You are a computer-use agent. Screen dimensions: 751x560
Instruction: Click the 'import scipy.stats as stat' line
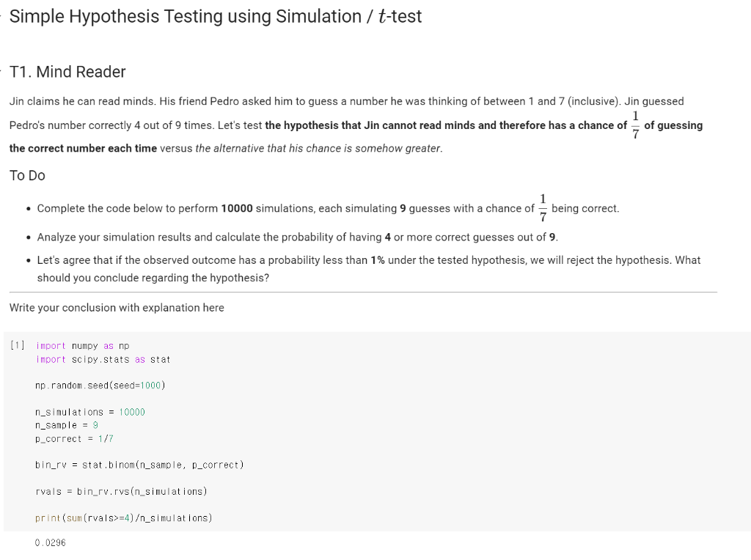click(103, 359)
